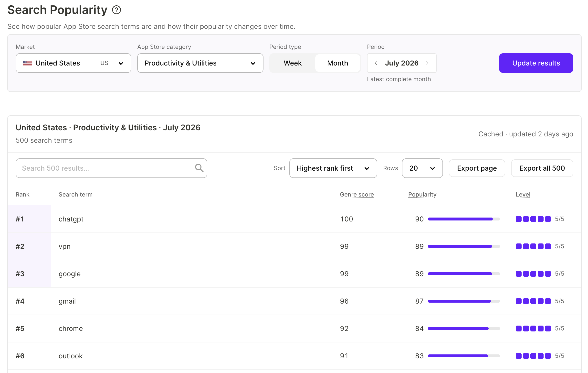Screen dimensions: 588x373
Task: Click rank #3 cell
Action: click(x=29, y=274)
